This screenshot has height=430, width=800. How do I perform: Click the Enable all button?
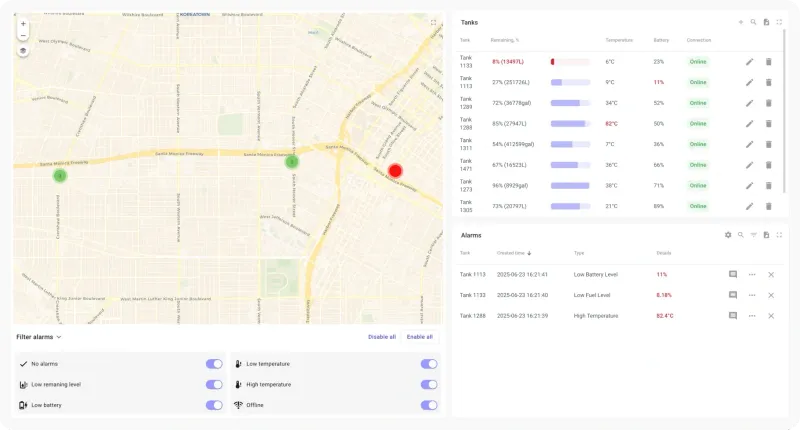pyautogui.click(x=419, y=337)
